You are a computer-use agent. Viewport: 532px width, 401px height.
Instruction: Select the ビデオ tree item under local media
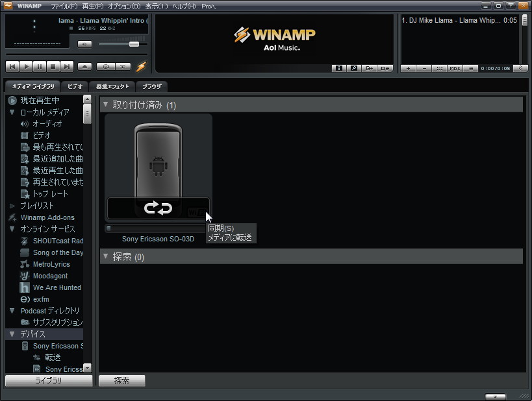42,136
